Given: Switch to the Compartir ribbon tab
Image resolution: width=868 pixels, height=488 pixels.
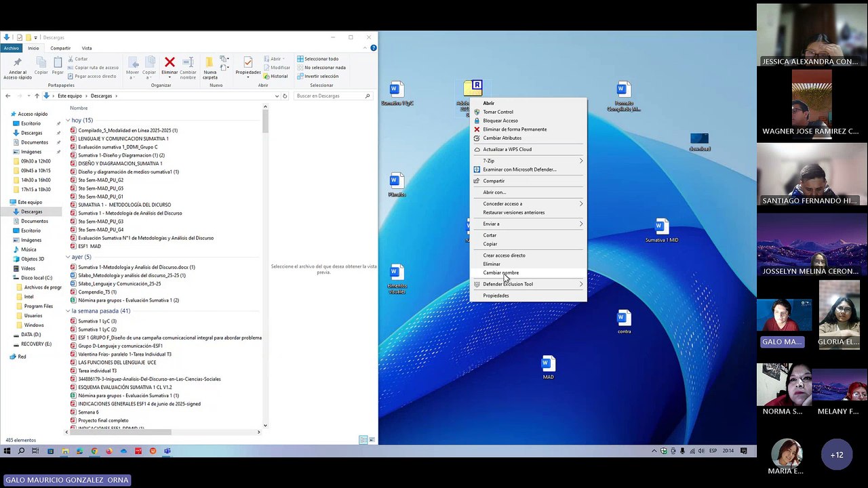Looking at the screenshot, I should (x=60, y=48).
